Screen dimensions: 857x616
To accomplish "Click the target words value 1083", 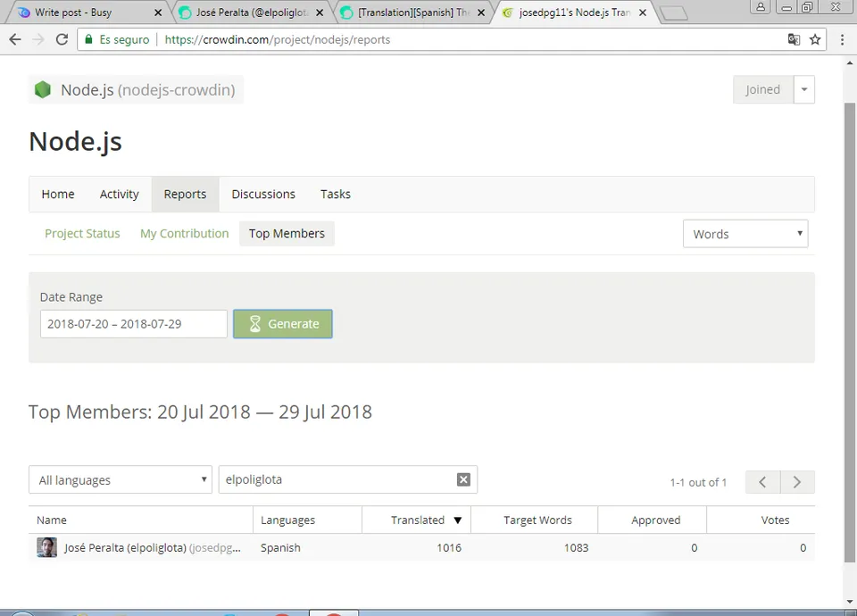I will [576, 547].
